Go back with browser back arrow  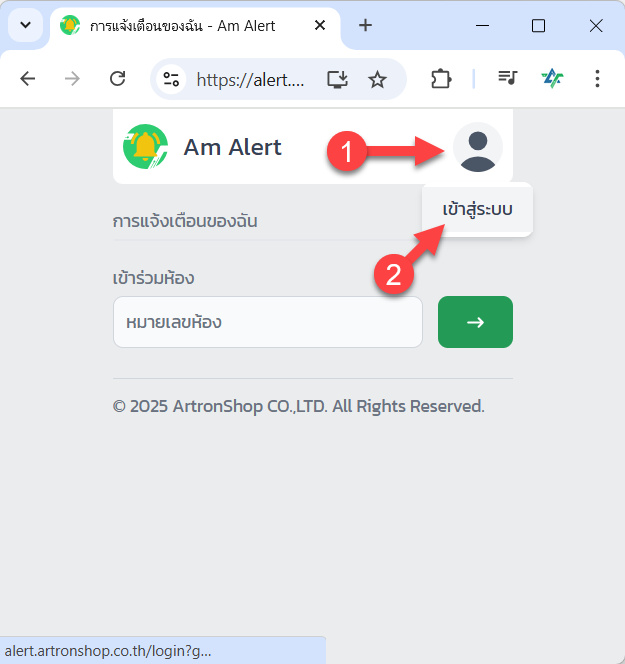28,79
